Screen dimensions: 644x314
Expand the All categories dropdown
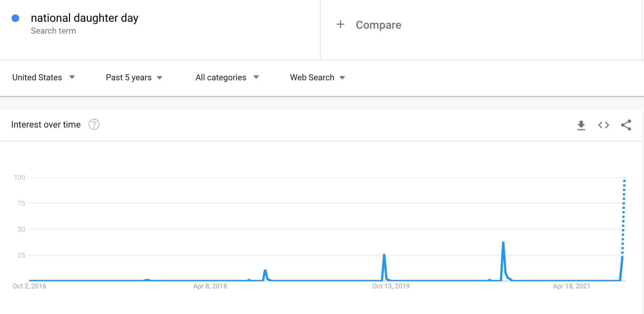point(227,77)
